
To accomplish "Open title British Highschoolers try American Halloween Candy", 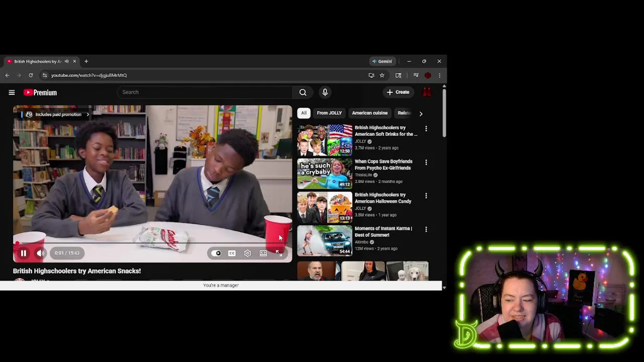I will (383, 198).
